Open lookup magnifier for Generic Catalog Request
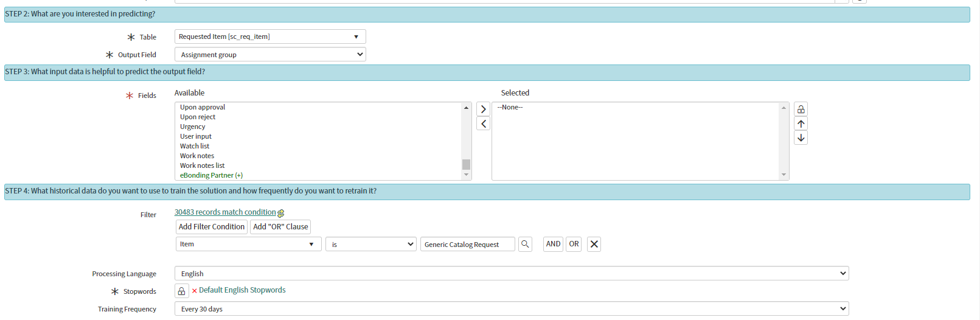This screenshot has height=320, width=980. (525, 244)
